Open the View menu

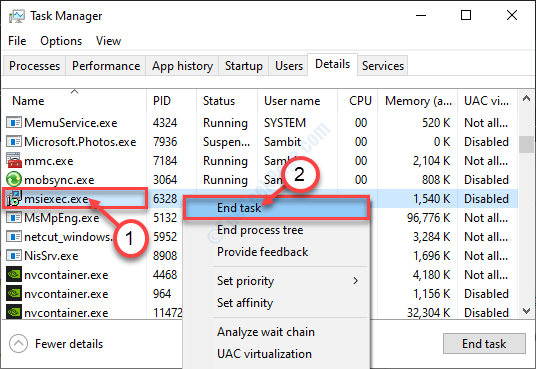pyautogui.click(x=108, y=41)
